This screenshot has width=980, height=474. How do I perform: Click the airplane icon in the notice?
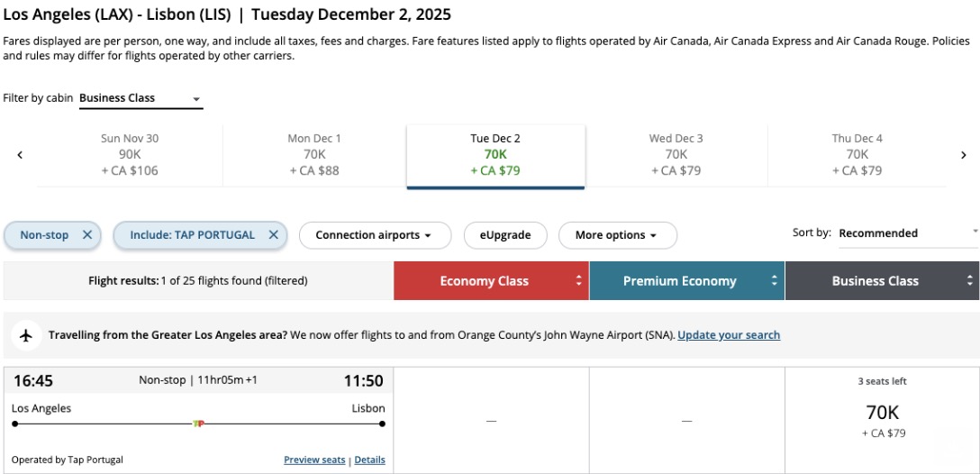pyautogui.click(x=26, y=335)
